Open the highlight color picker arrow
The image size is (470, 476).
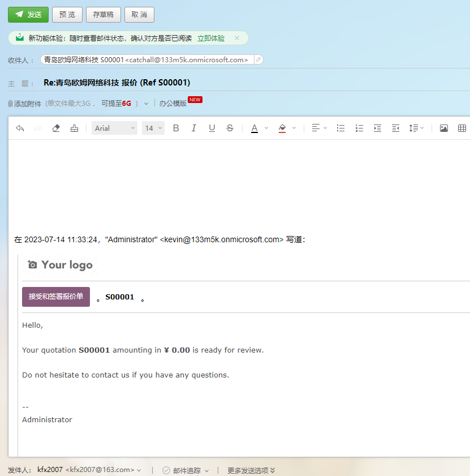(294, 128)
